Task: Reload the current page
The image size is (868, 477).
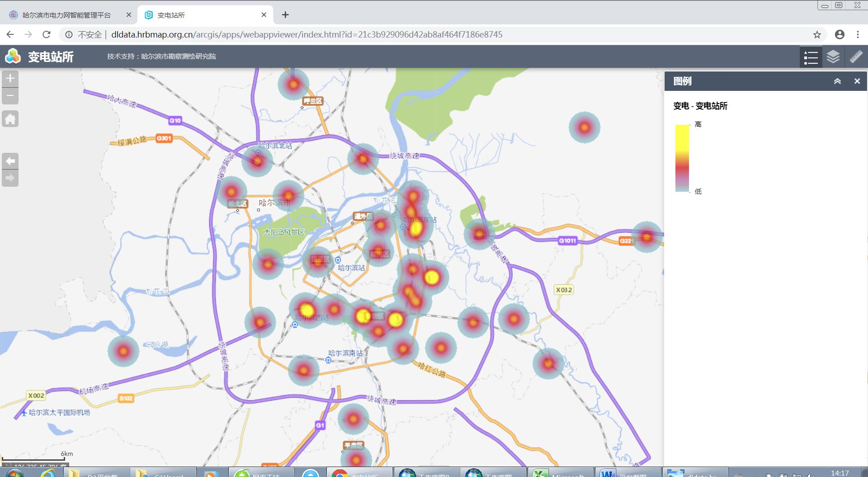Action: pyautogui.click(x=47, y=34)
